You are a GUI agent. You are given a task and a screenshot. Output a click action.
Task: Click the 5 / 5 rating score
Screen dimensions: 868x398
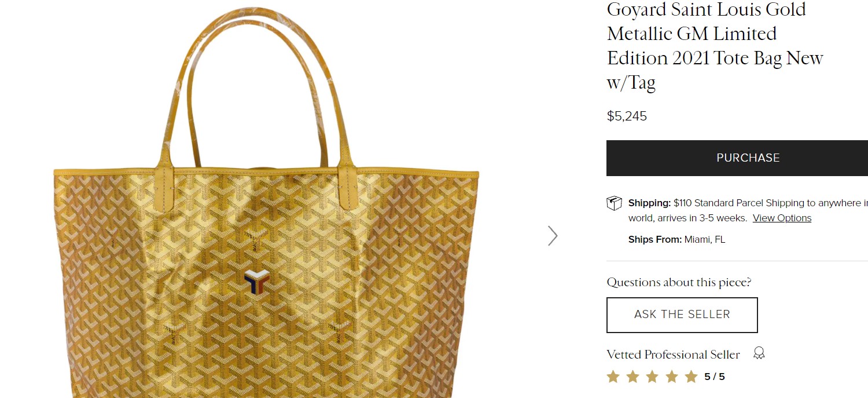(715, 377)
